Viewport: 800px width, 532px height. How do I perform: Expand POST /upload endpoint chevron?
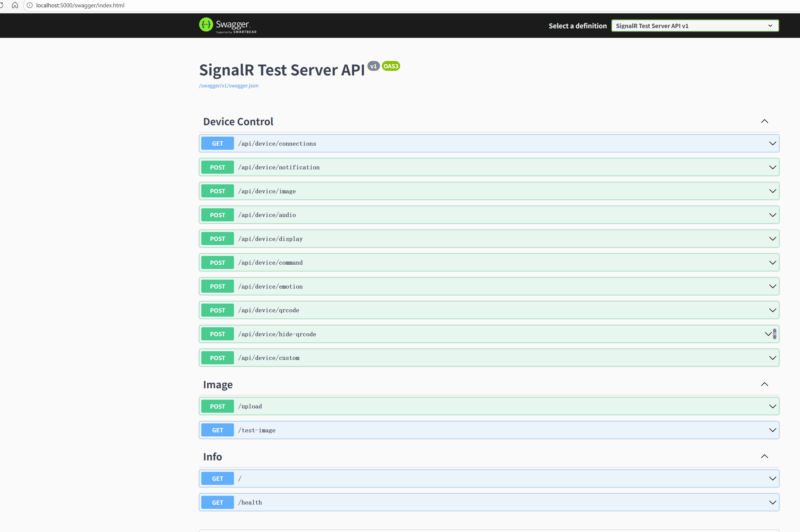(772, 406)
